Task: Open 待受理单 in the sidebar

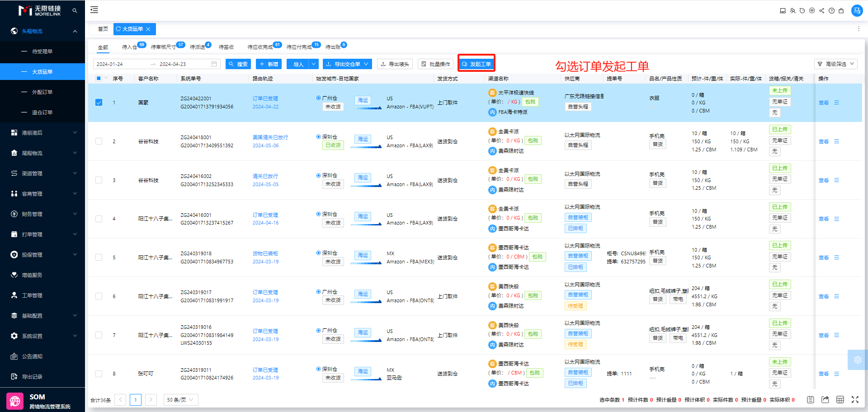Action: 42,51
